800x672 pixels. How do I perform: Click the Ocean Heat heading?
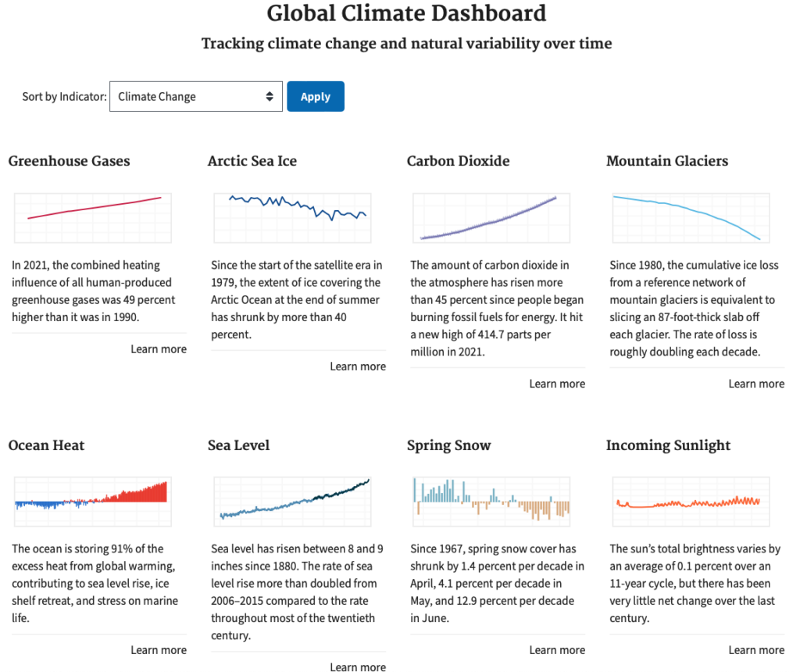click(46, 445)
